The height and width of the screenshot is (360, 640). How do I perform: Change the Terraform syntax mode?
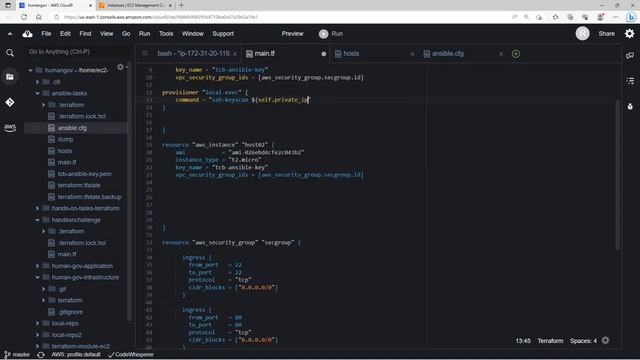click(550, 341)
